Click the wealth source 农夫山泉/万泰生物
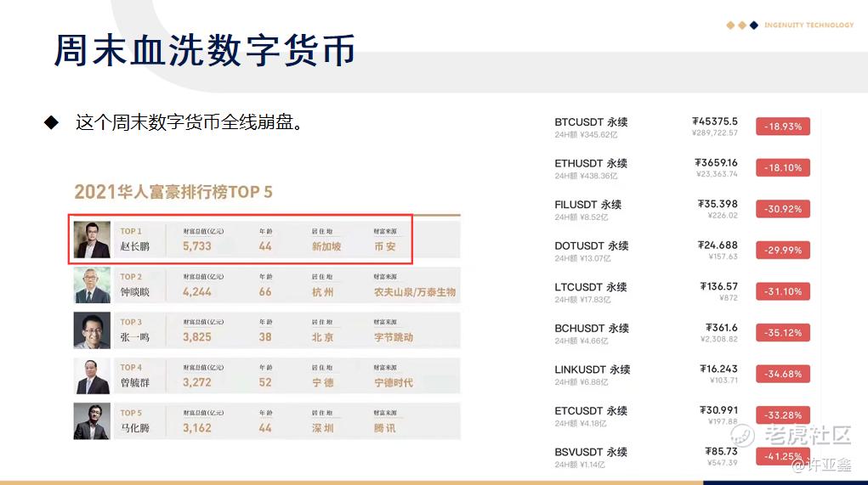868x485 pixels. click(x=415, y=292)
